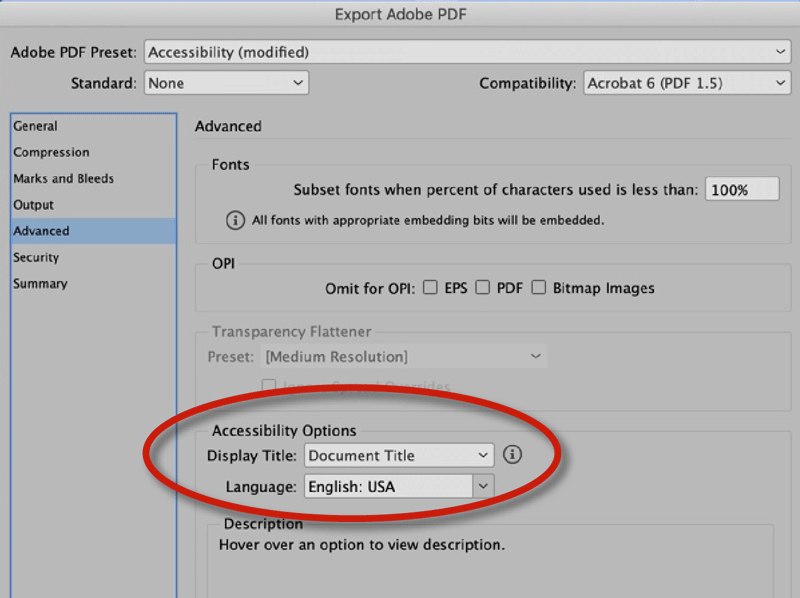The height and width of the screenshot is (598, 800).
Task: Click inside the Description text area
Action: coord(490,570)
